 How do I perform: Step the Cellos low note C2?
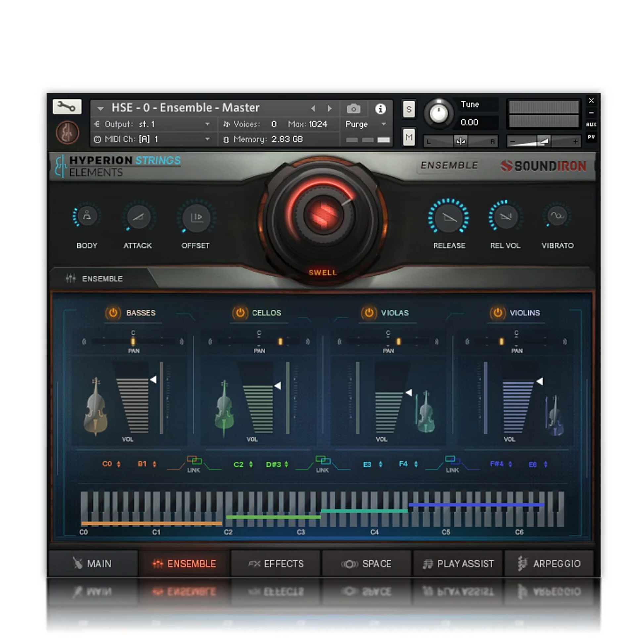pos(251,464)
